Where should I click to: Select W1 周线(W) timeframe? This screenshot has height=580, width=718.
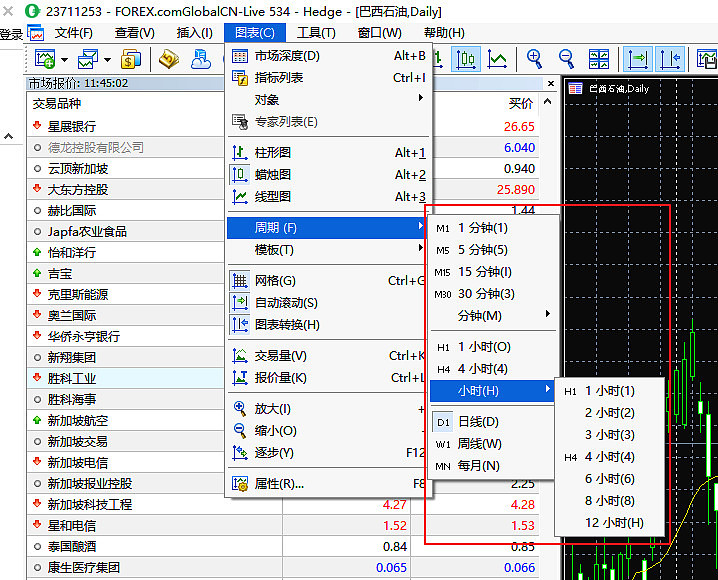(493, 444)
